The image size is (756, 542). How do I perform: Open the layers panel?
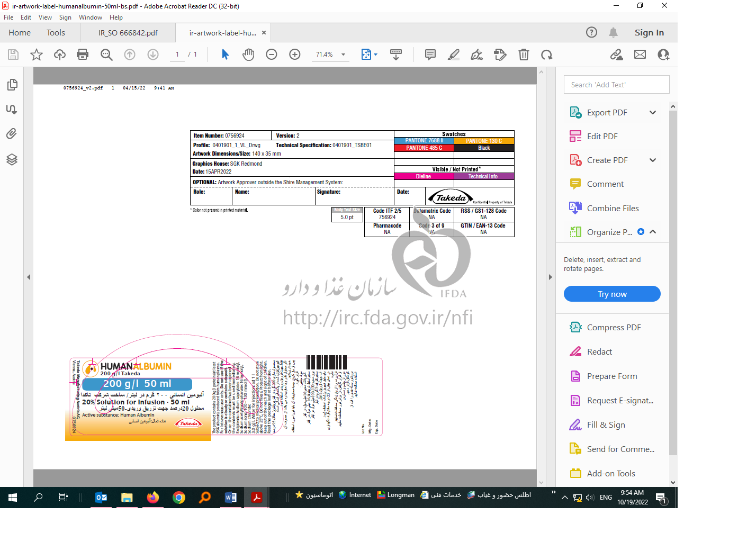(12, 159)
